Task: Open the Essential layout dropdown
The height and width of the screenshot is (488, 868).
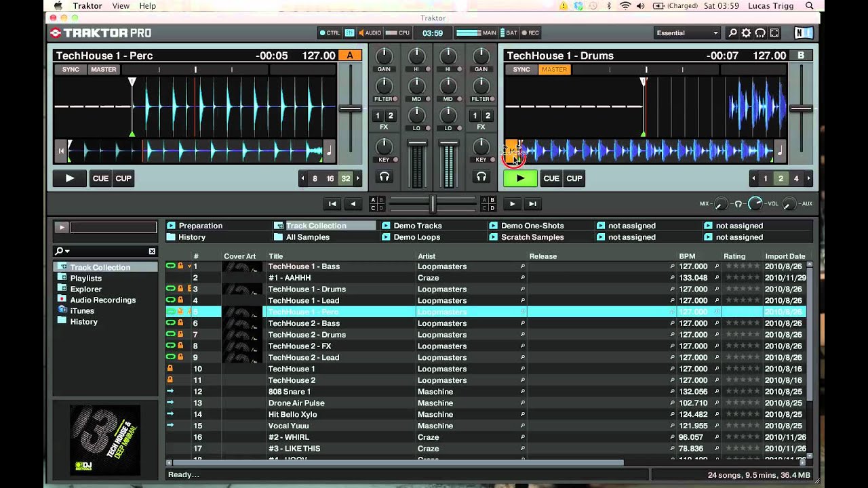Action: 687,33
